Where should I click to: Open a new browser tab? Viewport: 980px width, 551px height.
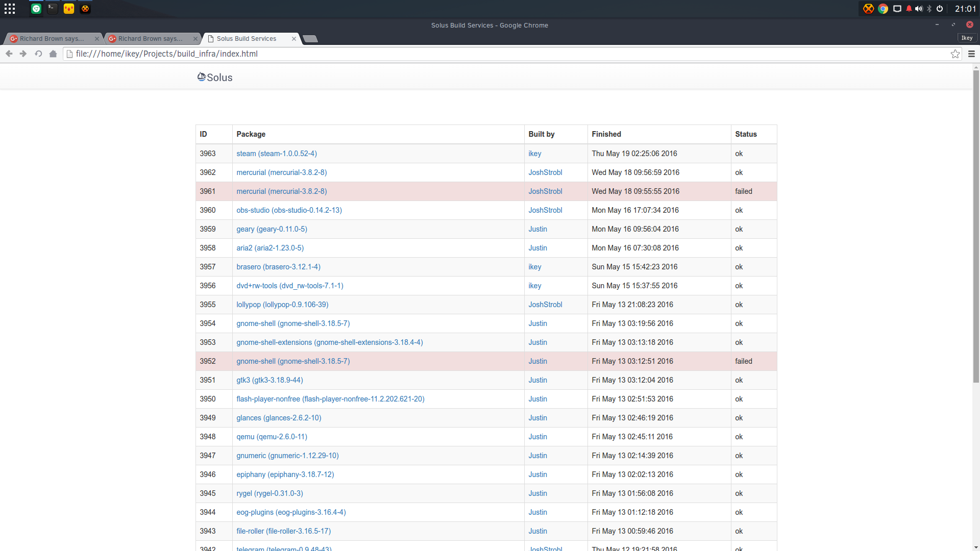pyautogui.click(x=310, y=39)
